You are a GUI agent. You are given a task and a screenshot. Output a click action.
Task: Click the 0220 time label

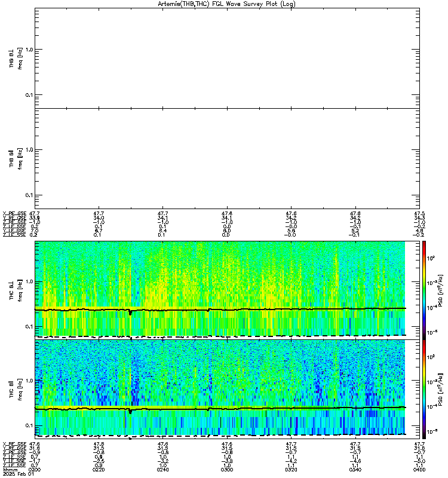(99, 470)
